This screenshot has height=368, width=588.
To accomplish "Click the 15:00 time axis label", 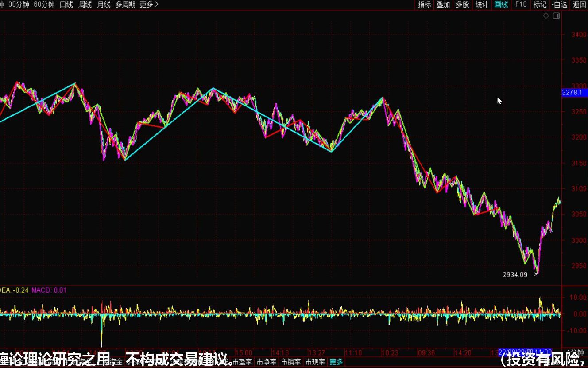I will coord(244,353).
